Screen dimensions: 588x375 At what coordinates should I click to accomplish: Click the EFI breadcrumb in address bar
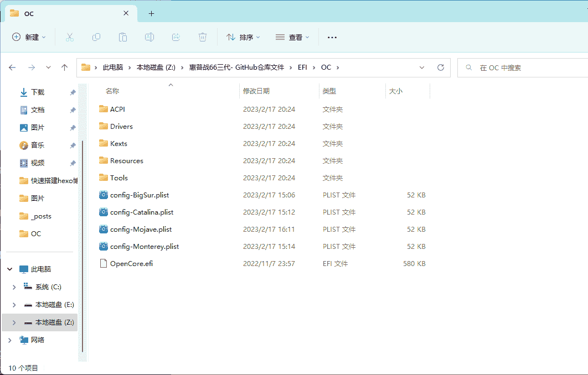[302, 67]
